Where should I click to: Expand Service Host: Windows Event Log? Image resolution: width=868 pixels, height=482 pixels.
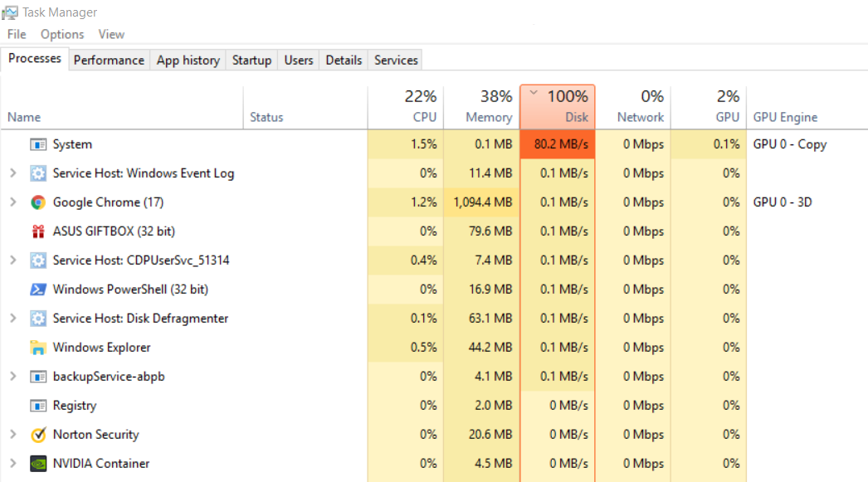(x=13, y=173)
